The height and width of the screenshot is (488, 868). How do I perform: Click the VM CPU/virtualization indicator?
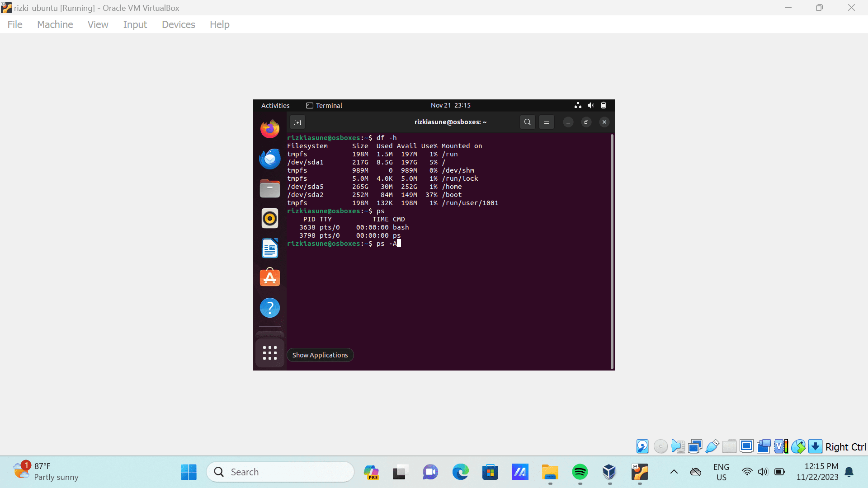(x=781, y=446)
